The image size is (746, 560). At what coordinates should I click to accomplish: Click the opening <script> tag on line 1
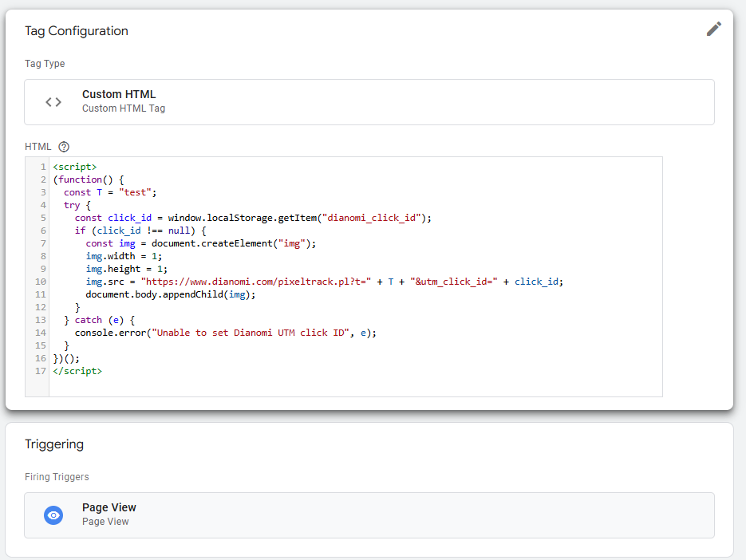click(75, 167)
